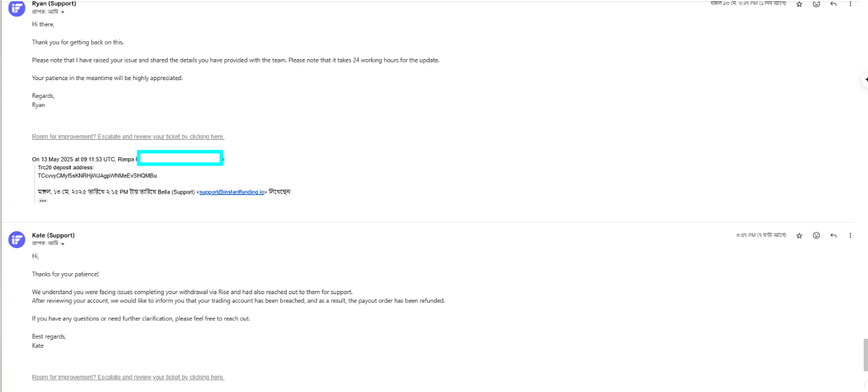Show trimmed content in Ryan's email
This screenshot has width=868, height=392.
43,201
